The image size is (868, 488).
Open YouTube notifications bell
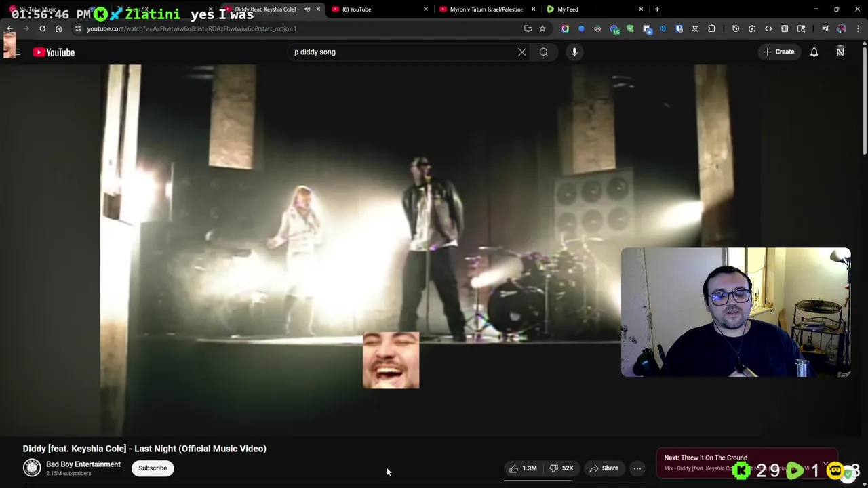(814, 52)
